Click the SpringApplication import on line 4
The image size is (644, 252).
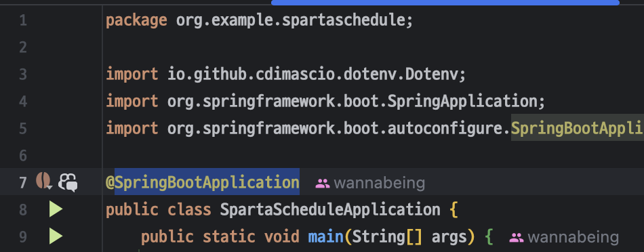click(x=325, y=101)
